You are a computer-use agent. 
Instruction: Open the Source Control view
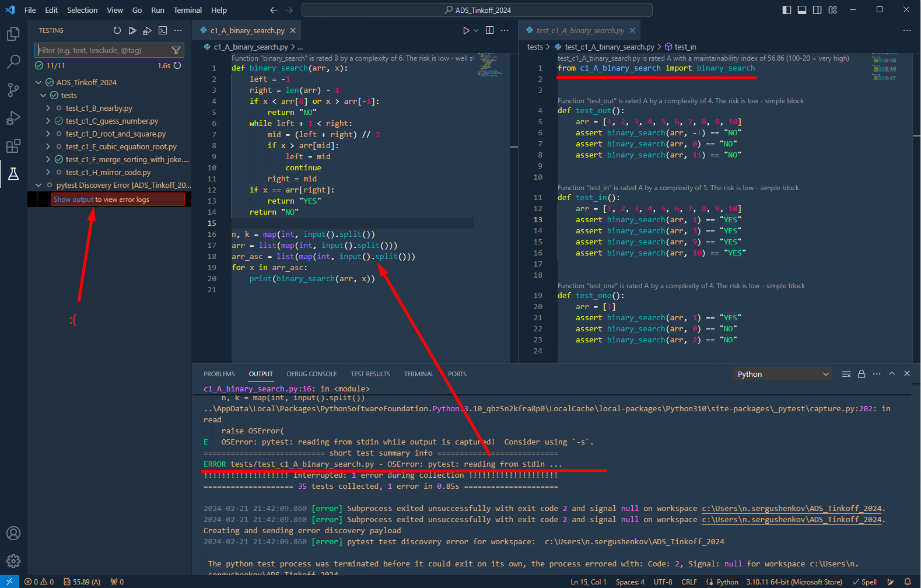pos(13,90)
